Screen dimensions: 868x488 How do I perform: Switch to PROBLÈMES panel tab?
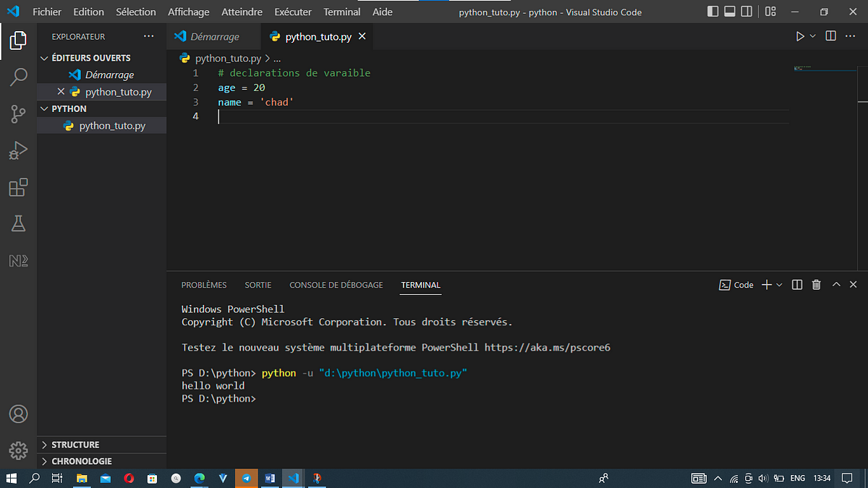204,285
